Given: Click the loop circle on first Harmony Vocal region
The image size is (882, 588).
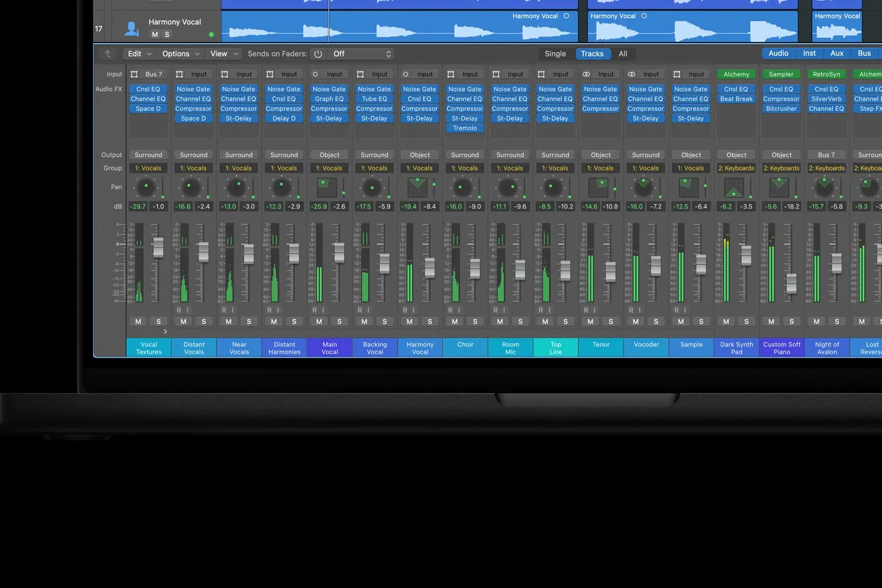Looking at the screenshot, I should tap(566, 16).
